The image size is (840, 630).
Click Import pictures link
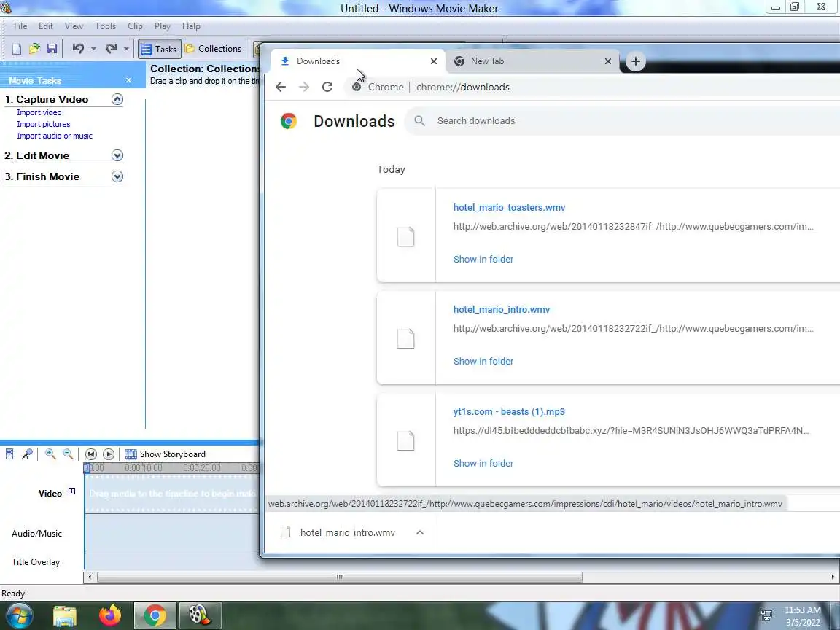tap(44, 124)
